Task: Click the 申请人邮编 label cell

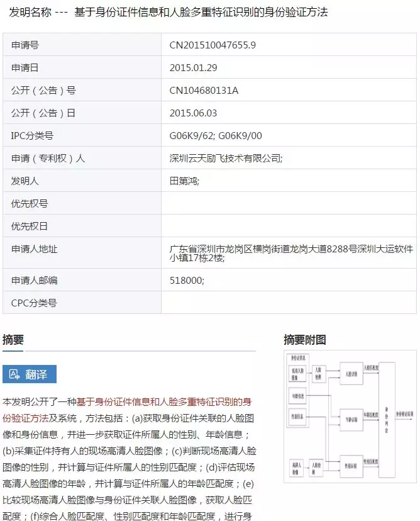Action: coord(82,280)
